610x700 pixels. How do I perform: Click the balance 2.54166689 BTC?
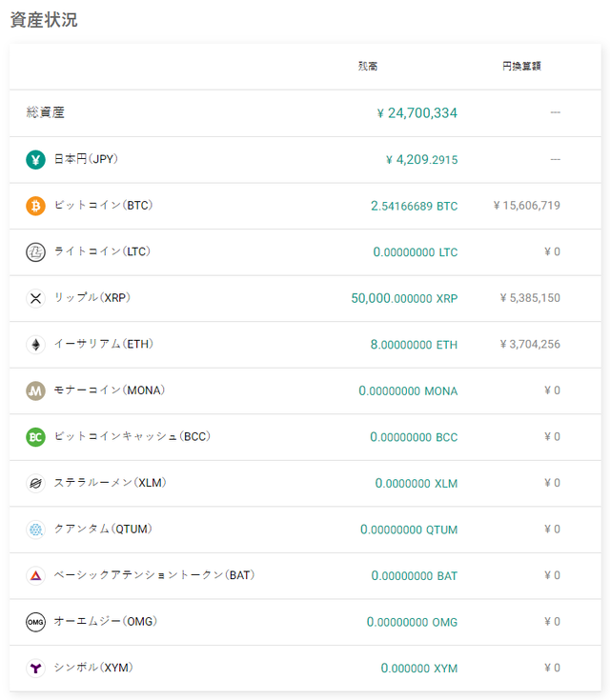tap(415, 207)
